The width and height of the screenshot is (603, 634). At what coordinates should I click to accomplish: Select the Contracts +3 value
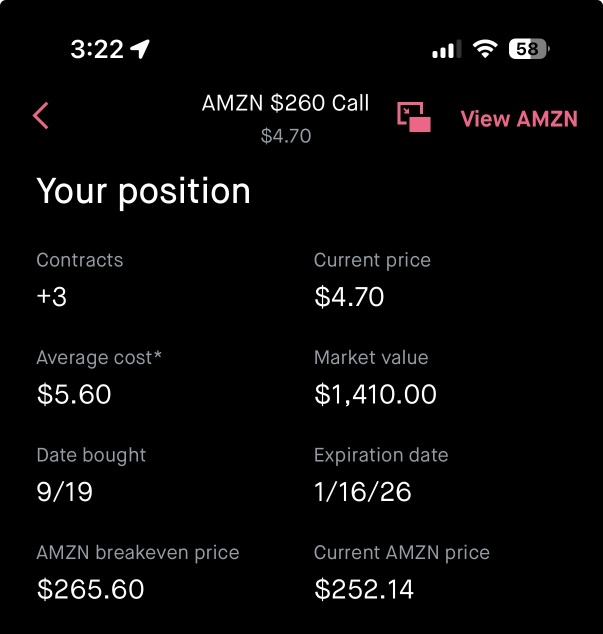tap(52, 297)
